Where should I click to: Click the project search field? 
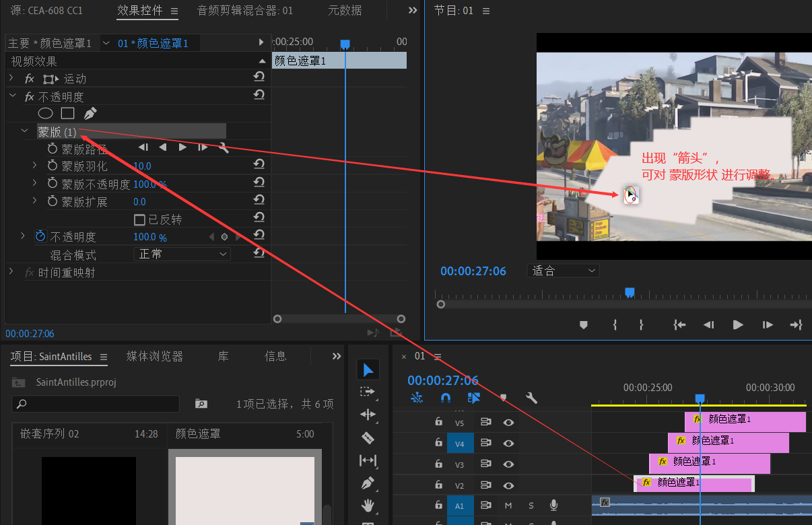(x=96, y=404)
